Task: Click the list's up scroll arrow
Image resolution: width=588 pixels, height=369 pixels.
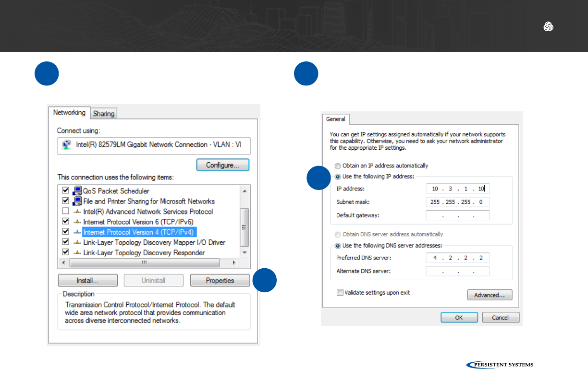Action: coord(245,190)
